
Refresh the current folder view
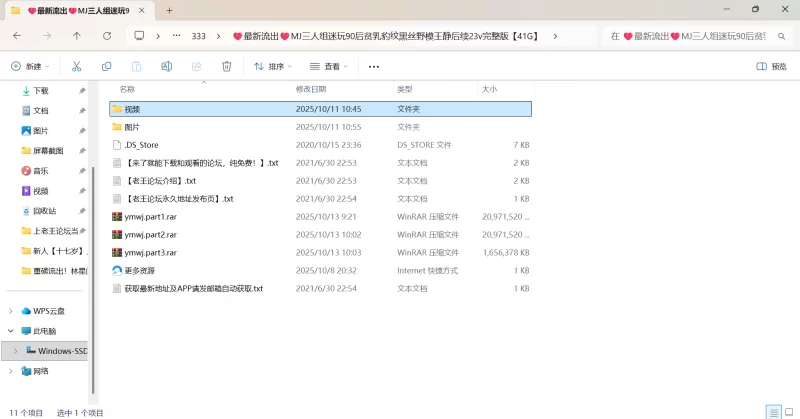pos(107,35)
